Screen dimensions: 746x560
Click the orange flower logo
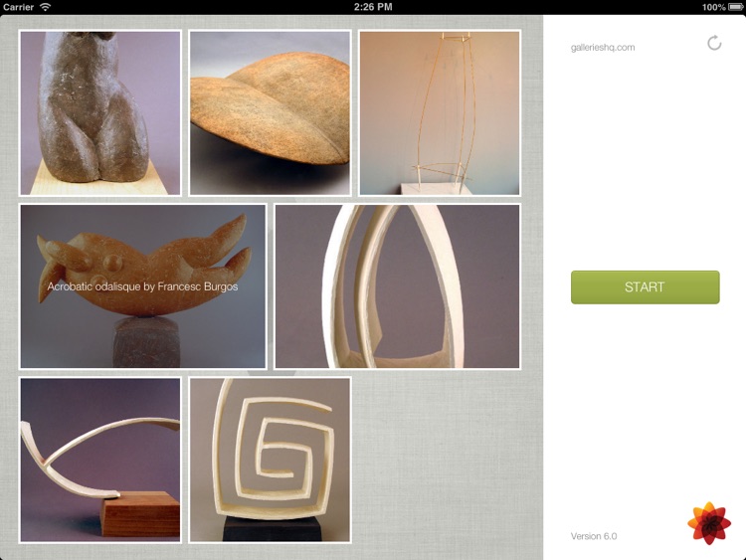(709, 523)
